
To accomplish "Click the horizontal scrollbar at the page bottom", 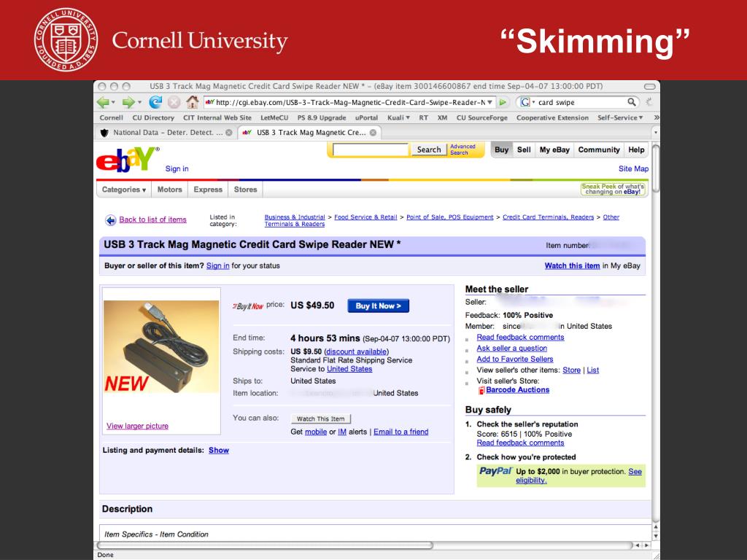I will 265,545.
